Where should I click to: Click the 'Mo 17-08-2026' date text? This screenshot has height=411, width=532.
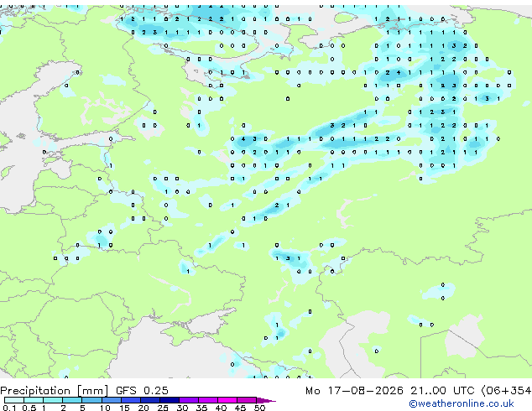click(354, 391)
